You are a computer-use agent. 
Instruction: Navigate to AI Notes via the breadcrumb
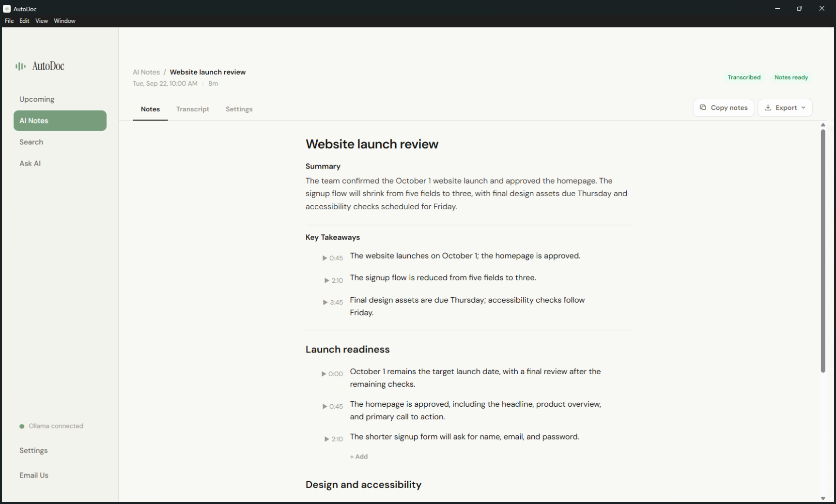point(146,72)
